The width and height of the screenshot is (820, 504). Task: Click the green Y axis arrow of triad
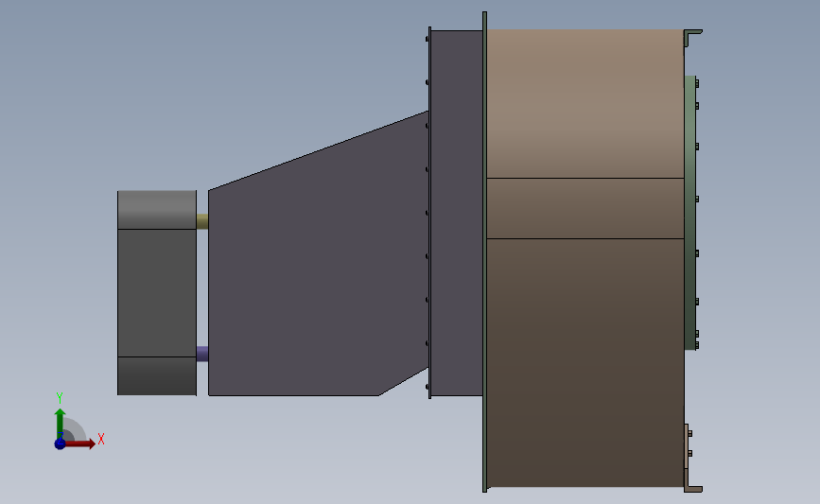point(60,424)
